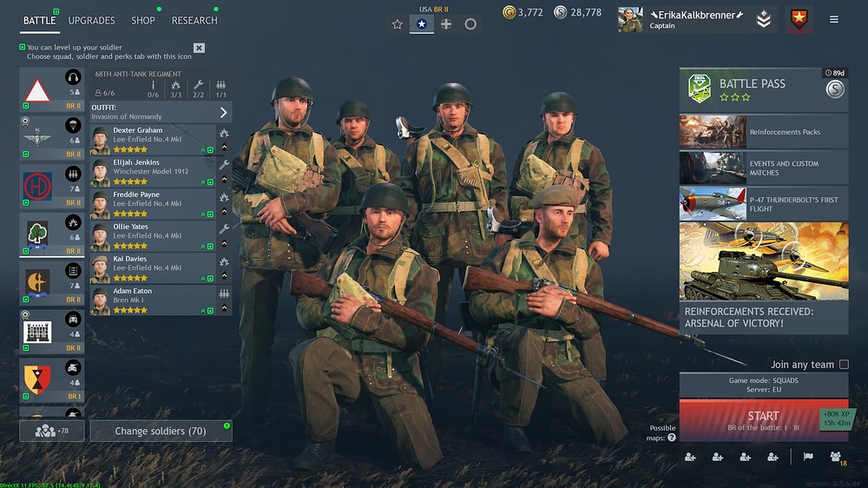Click the flag icon near bottom right

click(x=808, y=457)
